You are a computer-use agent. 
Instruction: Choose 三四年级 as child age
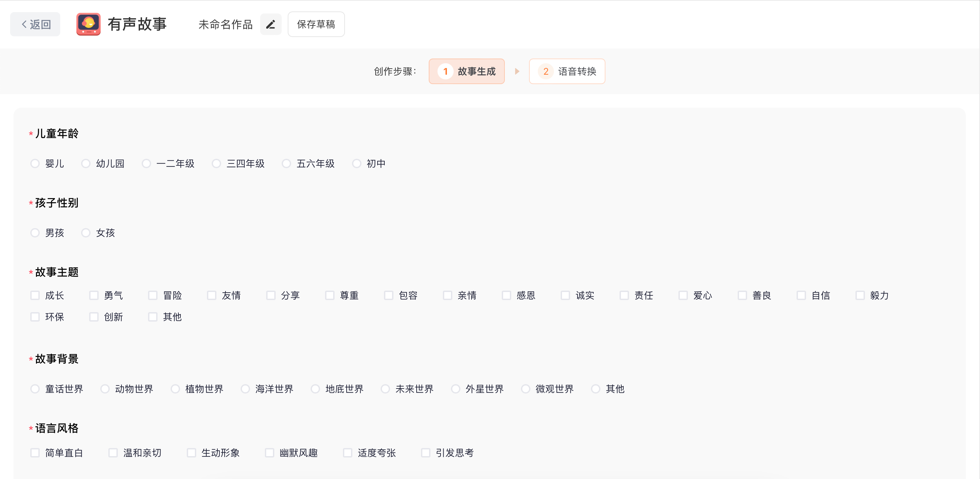(x=216, y=163)
